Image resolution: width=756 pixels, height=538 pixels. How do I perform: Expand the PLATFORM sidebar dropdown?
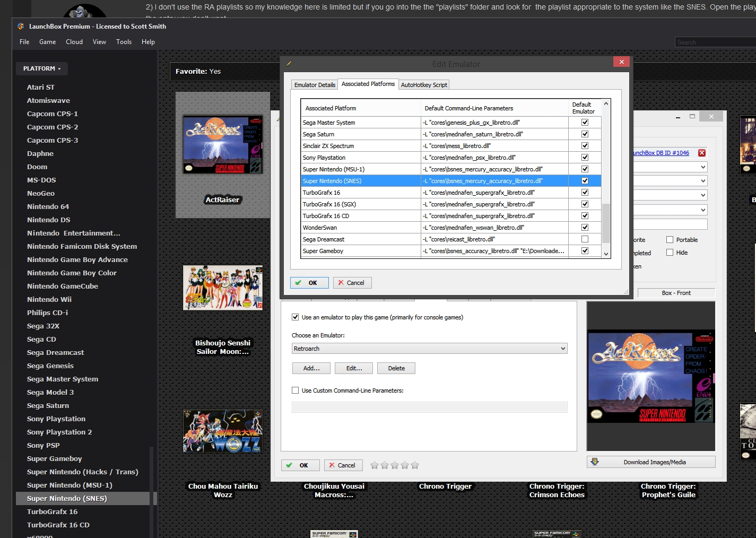(41, 68)
